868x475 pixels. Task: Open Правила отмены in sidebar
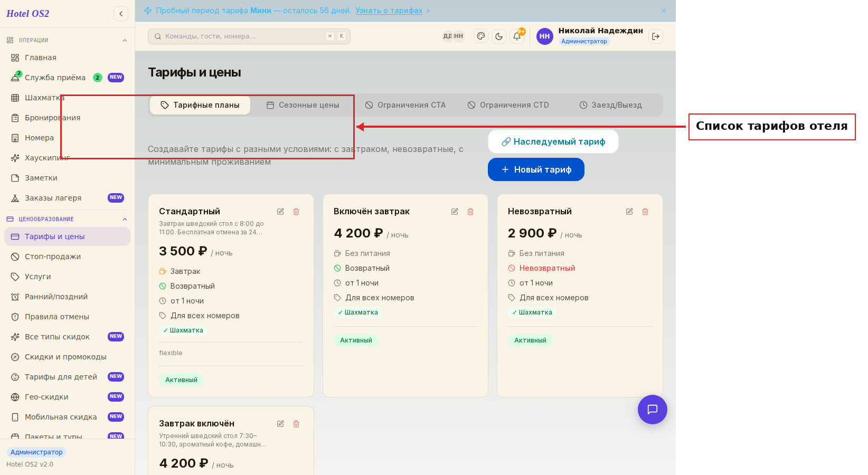coord(67,317)
